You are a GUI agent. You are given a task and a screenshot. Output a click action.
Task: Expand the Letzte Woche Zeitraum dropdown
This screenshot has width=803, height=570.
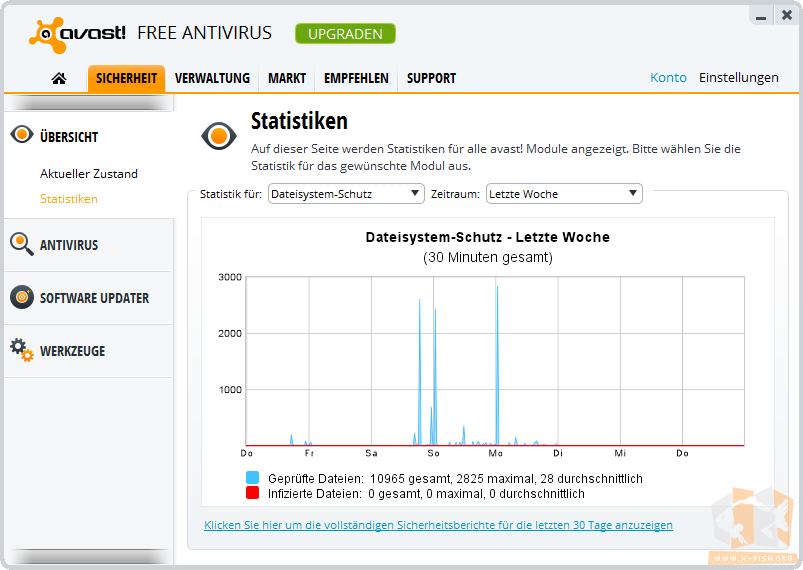[x=564, y=194]
